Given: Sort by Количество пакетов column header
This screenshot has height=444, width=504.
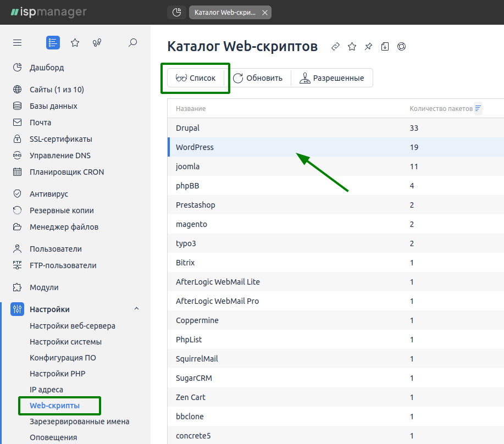Looking at the screenshot, I should 441,109.
